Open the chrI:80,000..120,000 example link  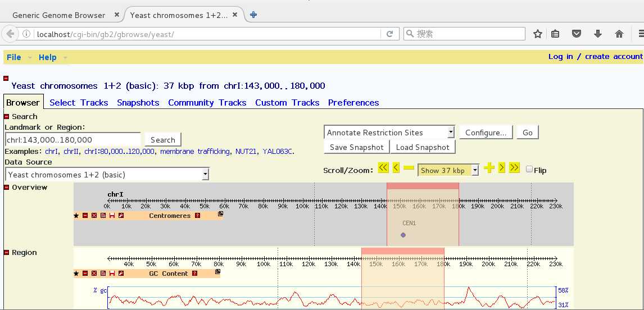pos(120,152)
